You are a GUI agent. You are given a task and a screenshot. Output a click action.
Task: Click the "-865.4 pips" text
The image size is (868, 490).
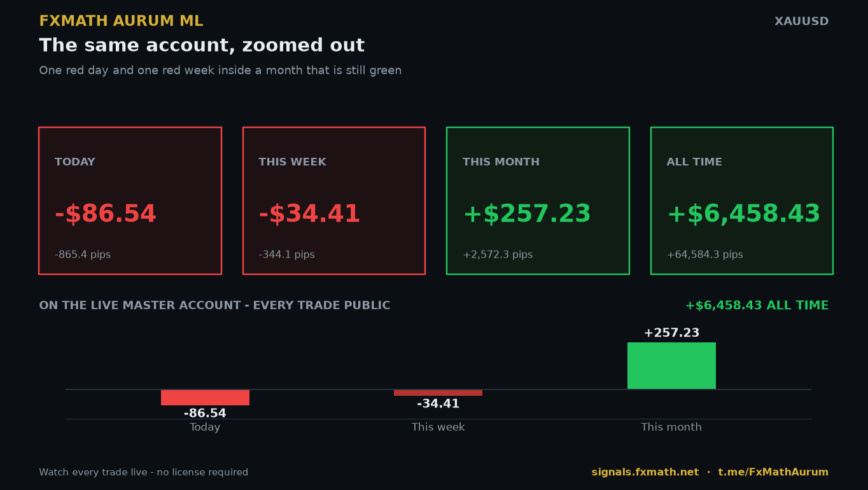(83, 255)
